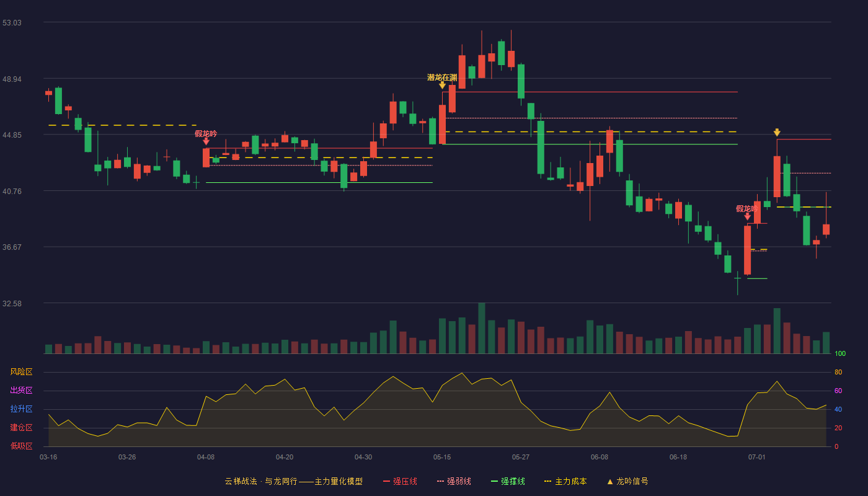Click the 05-15 date axis label
This screenshot has width=868, height=496.
pos(442,457)
